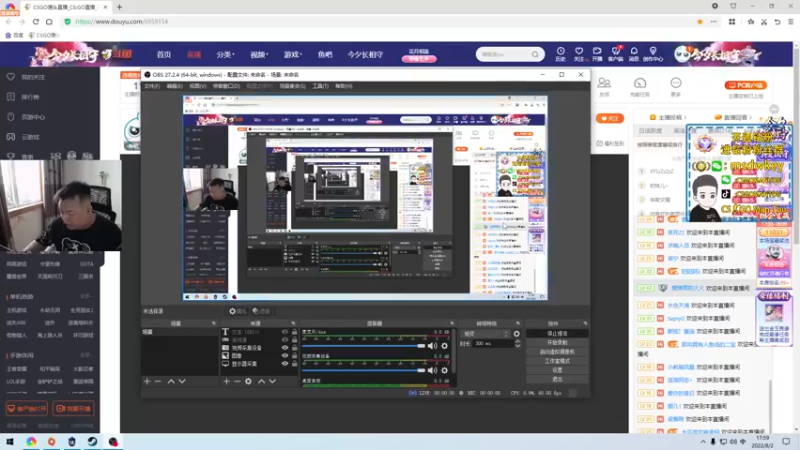Click bookmark star in browser address bar
The width and height of the screenshot is (800, 450).
point(700,21)
